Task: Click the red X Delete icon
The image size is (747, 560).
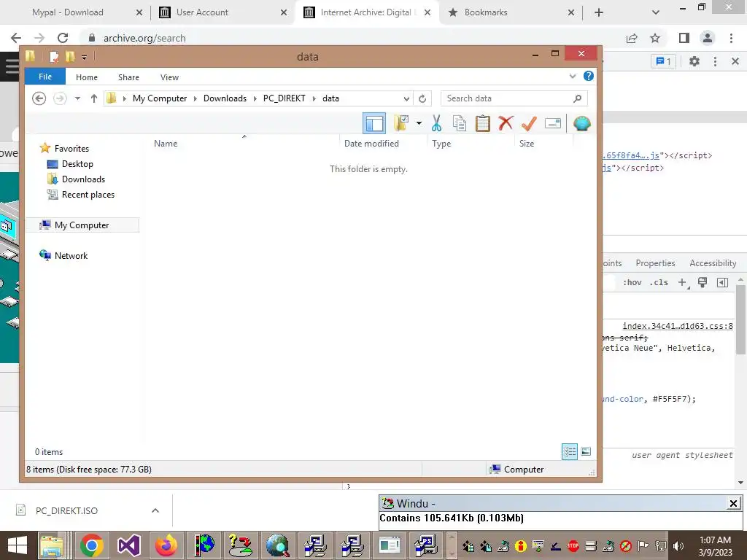Action: [506, 123]
